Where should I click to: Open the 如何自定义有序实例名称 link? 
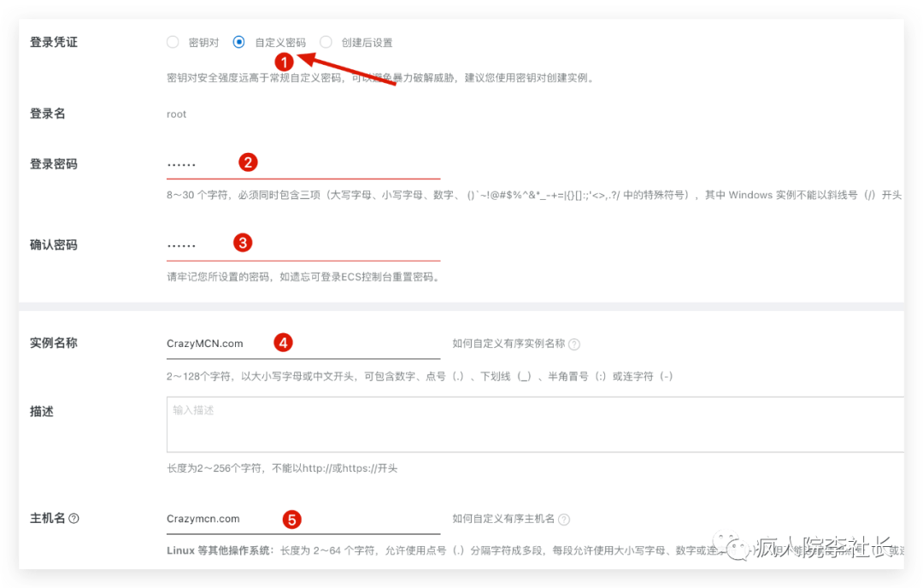509,344
